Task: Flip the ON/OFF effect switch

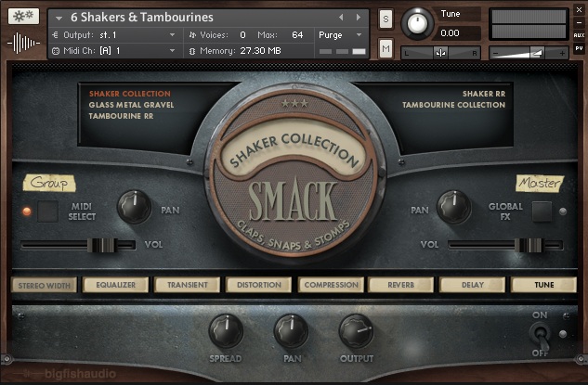Action: 540,335
